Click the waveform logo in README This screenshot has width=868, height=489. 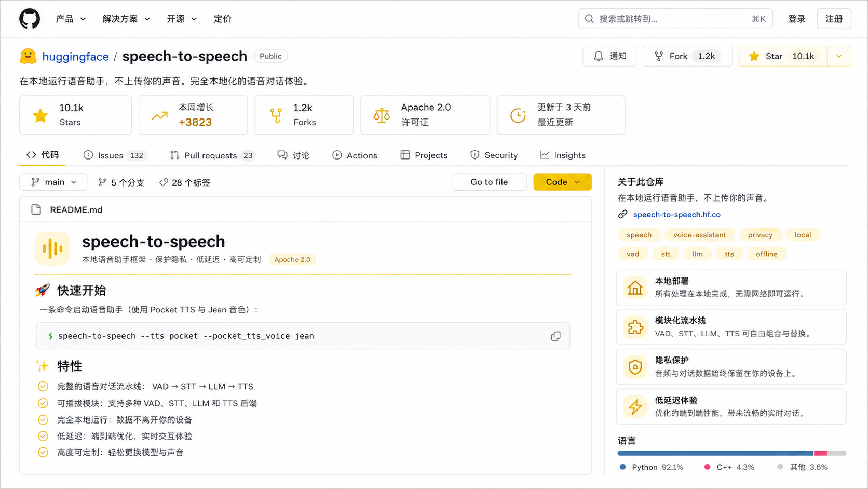(52, 248)
